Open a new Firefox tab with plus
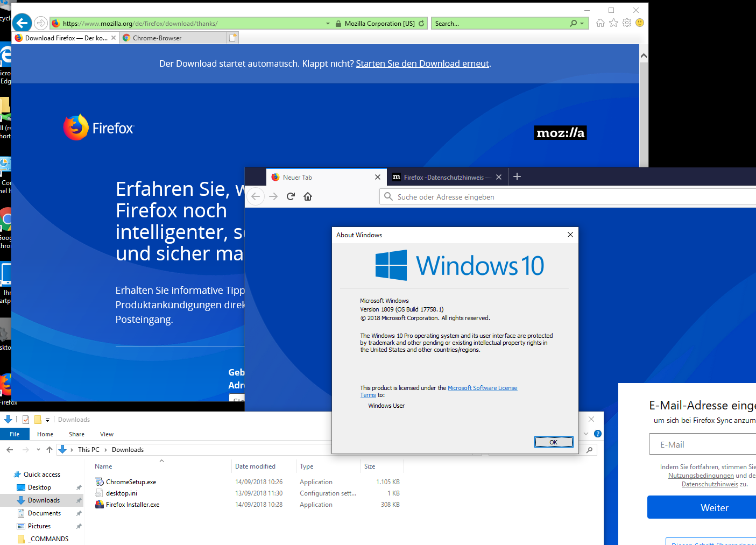The width and height of the screenshot is (756, 545). tap(517, 176)
